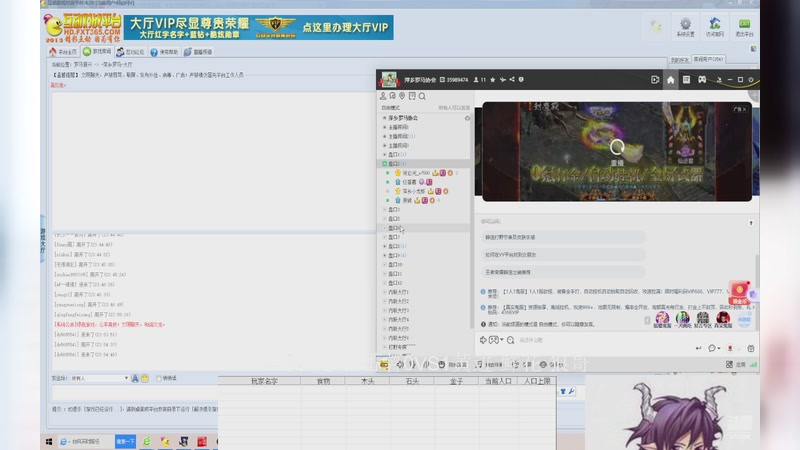
Task: Click the music note icon in YY bottom bar
Action: point(479,364)
